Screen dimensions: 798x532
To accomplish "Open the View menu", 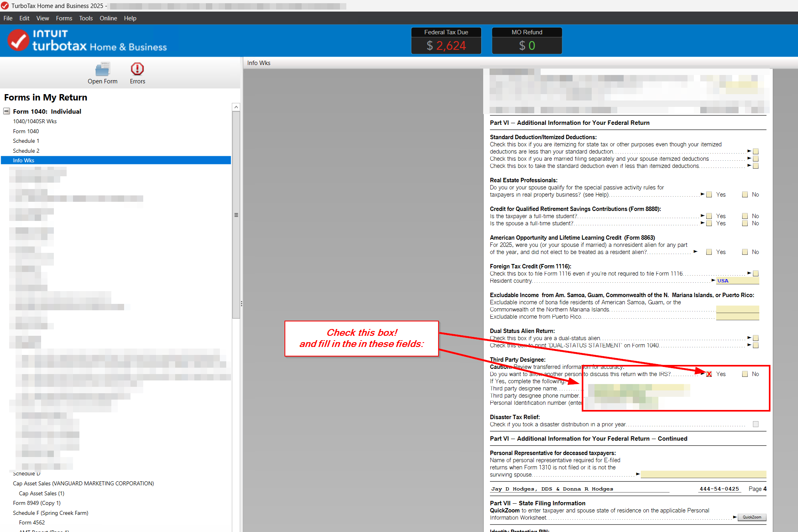I will point(43,18).
